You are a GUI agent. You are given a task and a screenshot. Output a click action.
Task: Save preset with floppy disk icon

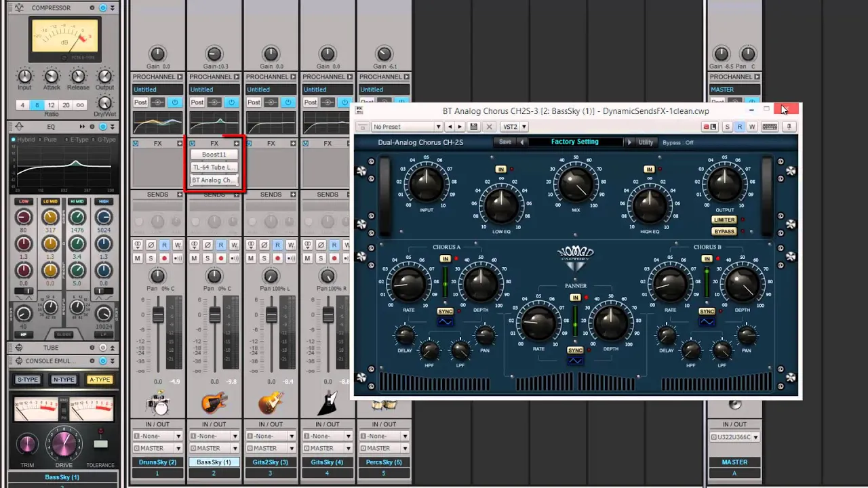pyautogui.click(x=474, y=127)
